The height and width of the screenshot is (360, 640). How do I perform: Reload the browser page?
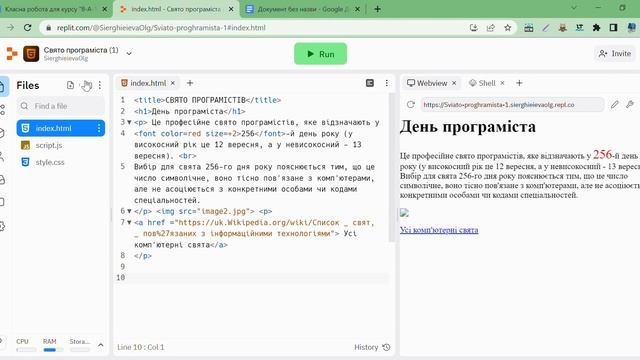[27, 27]
